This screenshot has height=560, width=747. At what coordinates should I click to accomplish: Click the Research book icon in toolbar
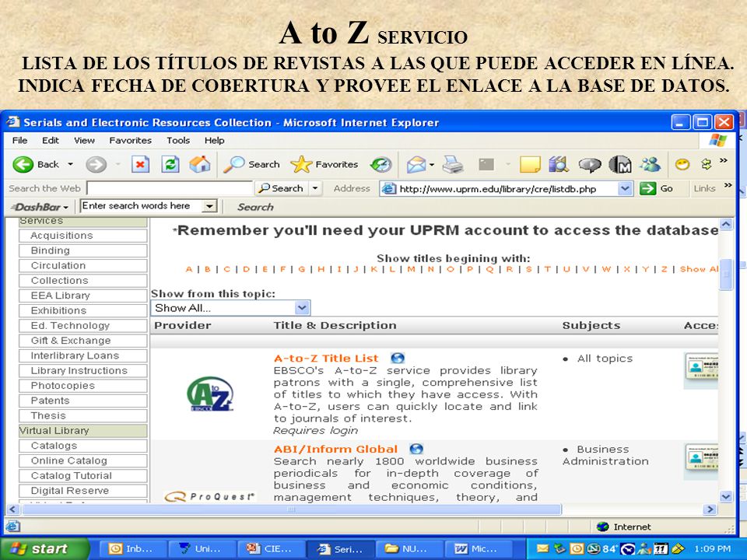tap(559, 165)
